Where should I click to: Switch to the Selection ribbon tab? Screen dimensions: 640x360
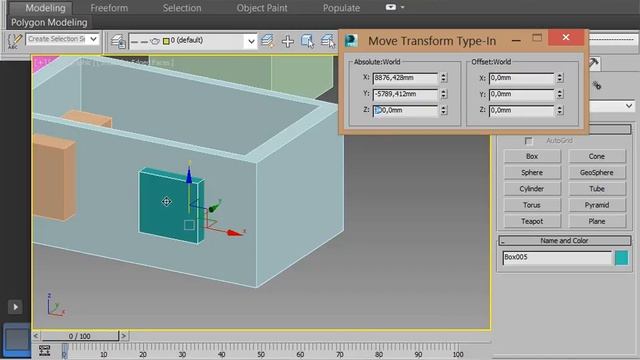coord(182,8)
